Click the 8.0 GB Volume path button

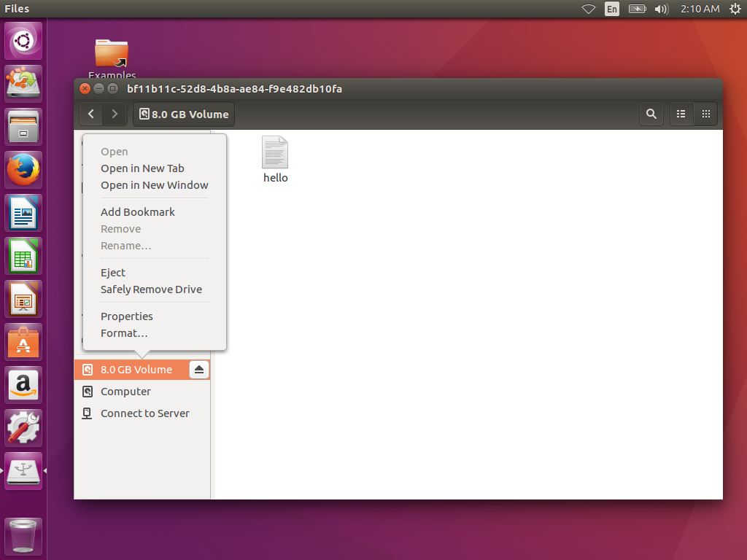click(183, 114)
